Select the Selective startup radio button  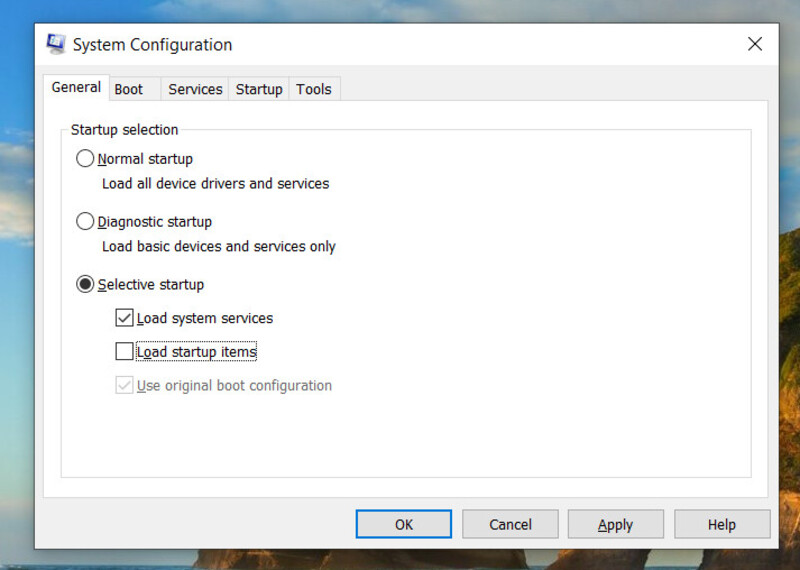[85, 284]
